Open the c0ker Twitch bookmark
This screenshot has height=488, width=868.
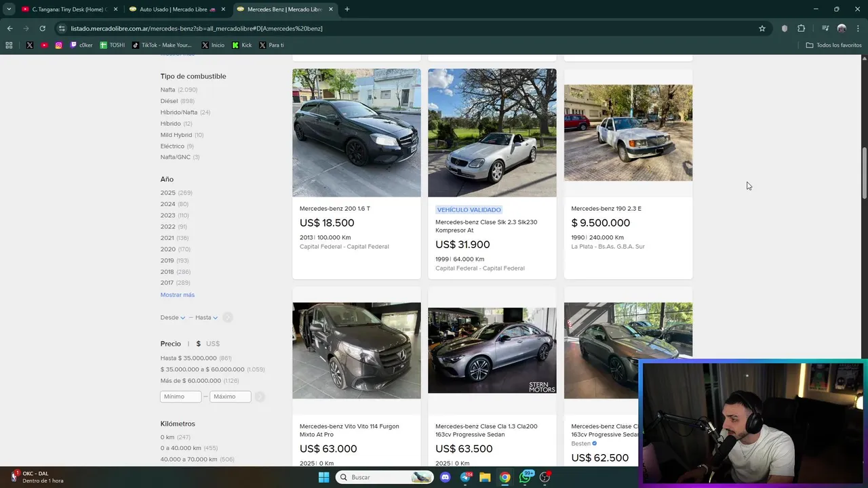[81, 45]
